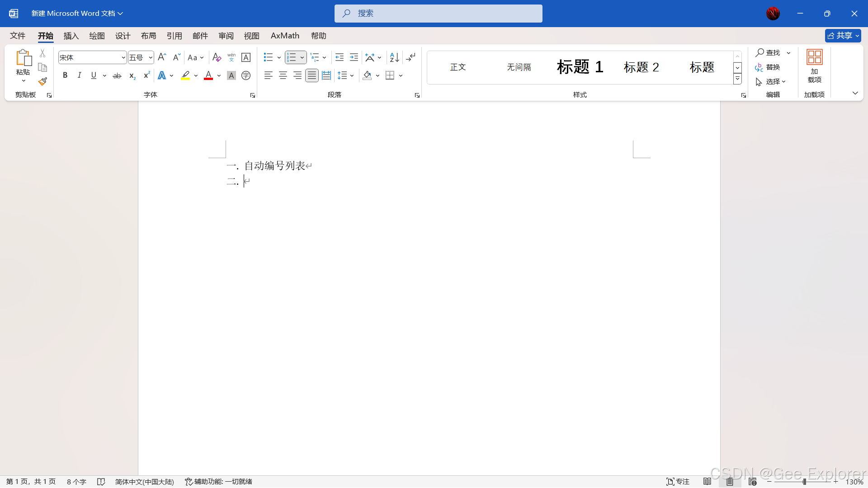Click the Increase Indent icon
This screenshot has height=488, width=868.
click(x=354, y=57)
